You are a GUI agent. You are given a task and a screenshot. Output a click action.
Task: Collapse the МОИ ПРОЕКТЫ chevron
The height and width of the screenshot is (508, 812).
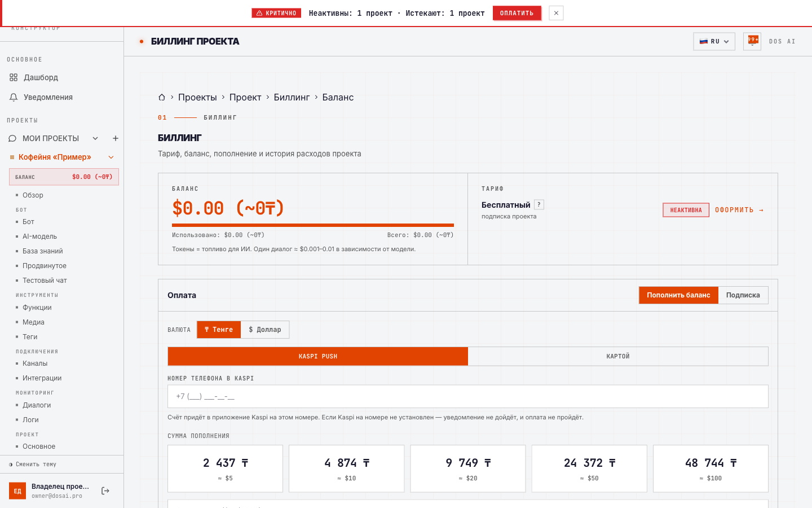tap(95, 138)
